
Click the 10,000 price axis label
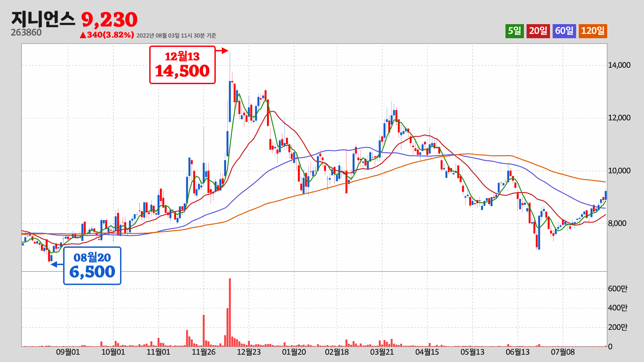click(619, 171)
